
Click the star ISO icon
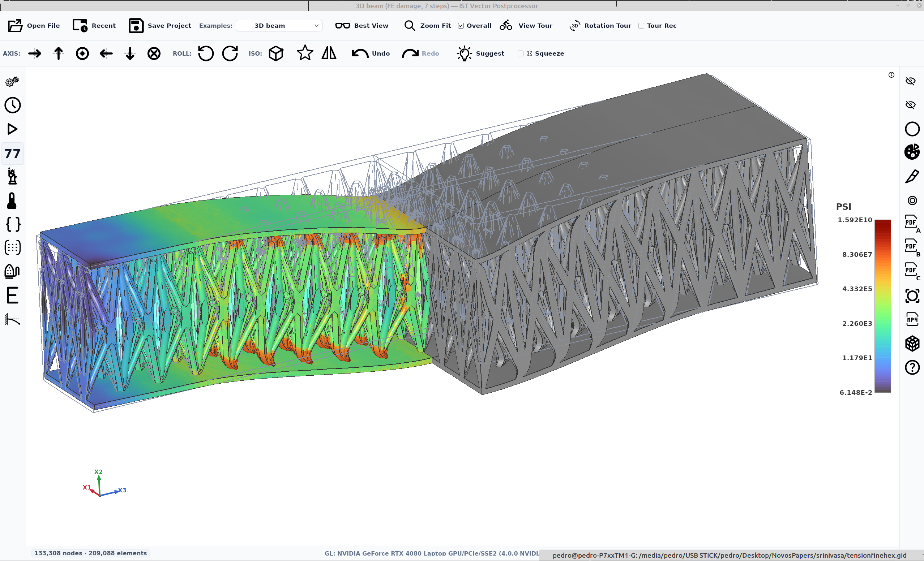[305, 53]
